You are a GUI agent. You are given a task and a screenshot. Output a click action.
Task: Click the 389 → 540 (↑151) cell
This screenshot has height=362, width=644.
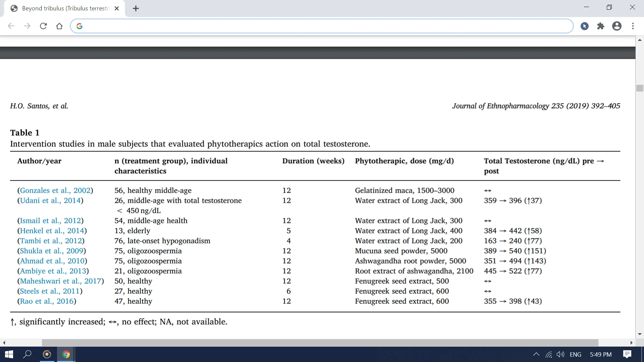coord(515,251)
